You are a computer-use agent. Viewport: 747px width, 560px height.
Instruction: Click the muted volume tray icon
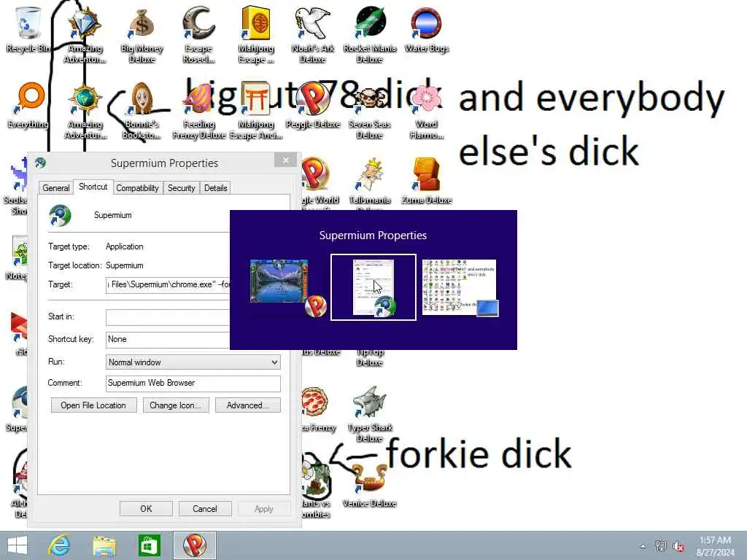click(x=678, y=546)
